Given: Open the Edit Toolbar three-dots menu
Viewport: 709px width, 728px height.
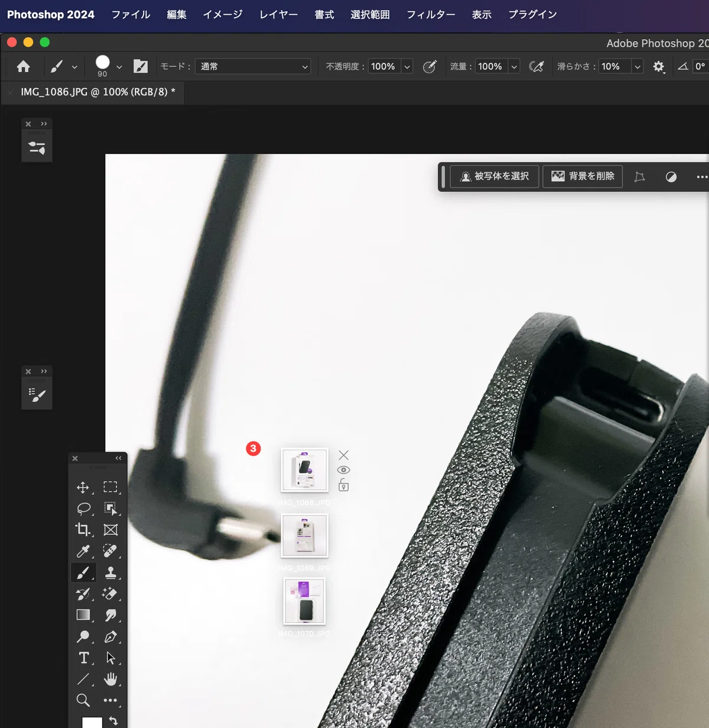Looking at the screenshot, I should click(x=110, y=700).
